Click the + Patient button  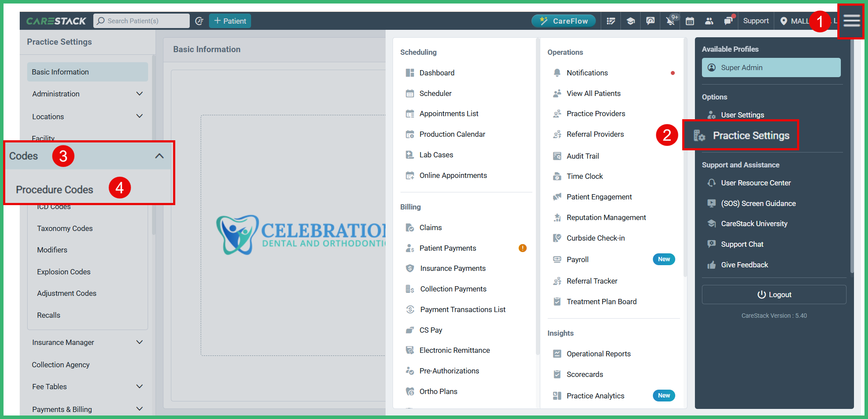[x=230, y=21]
